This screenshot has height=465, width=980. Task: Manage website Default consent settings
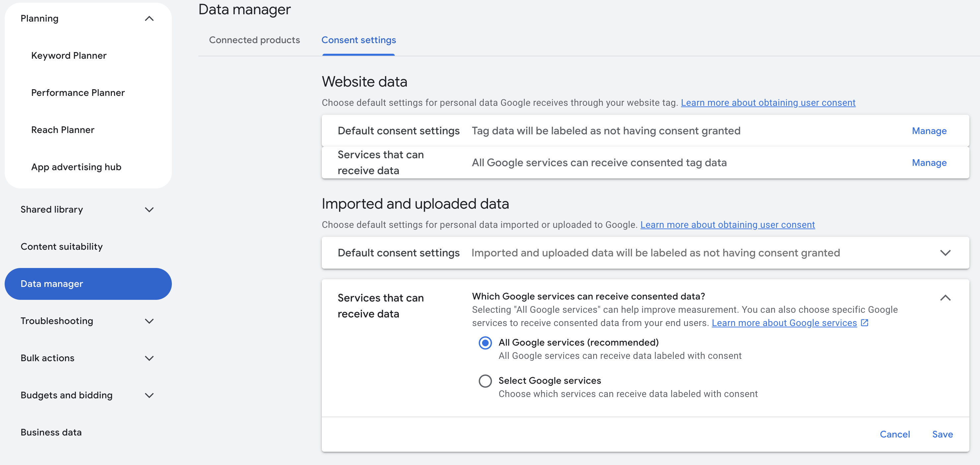[x=929, y=131]
